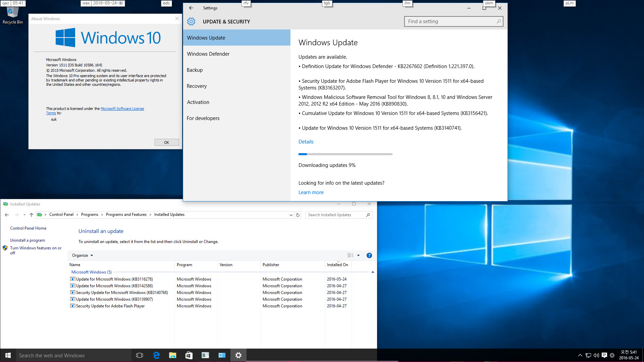644x362 pixels.
Task: Click Control Panel Home link
Action: tap(28, 228)
